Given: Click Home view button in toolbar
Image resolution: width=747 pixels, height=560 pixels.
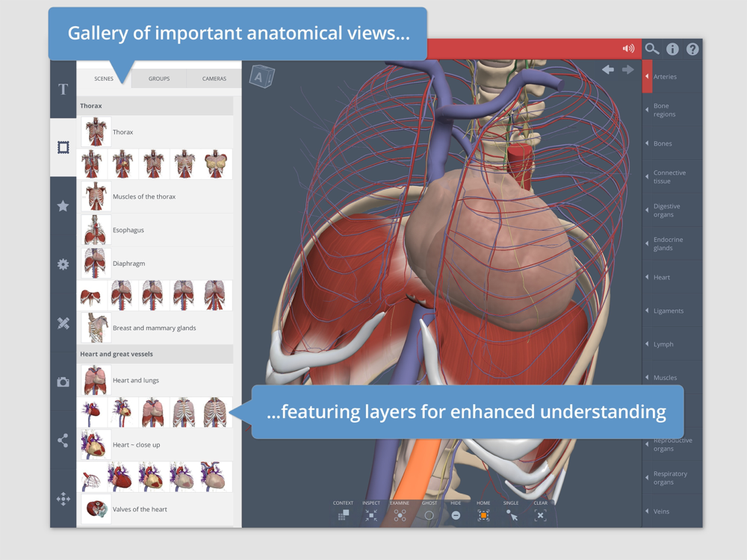Looking at the screenshot, I should [x=483, y=511].
